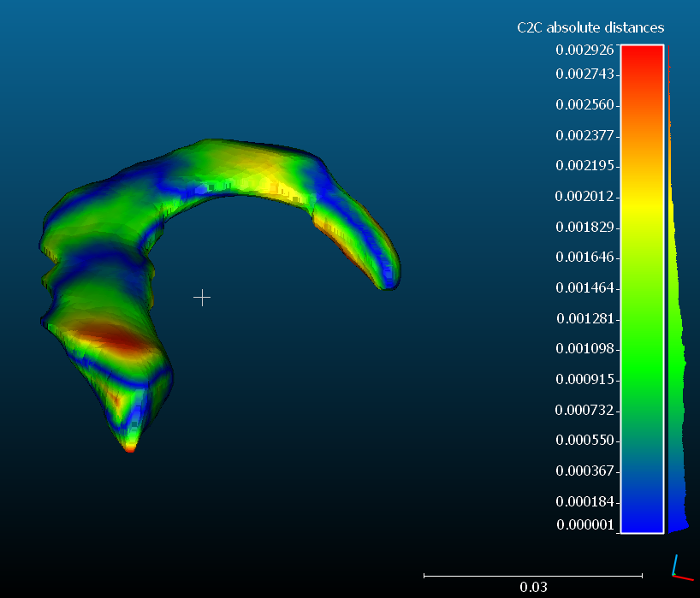Click the 0.001098 color scale label
Image resolution: width=700 pixels, height=598 pixels.
click(x=584, y=349)
